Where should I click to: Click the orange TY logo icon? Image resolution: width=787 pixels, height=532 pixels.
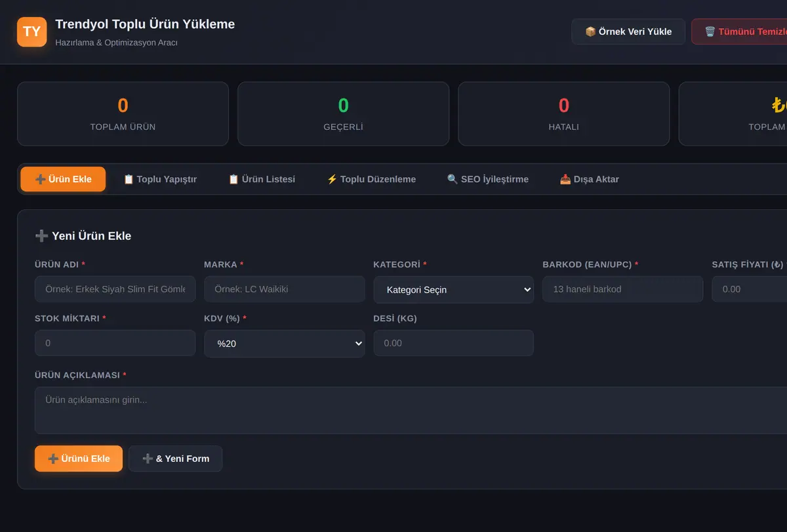(31, 31)
